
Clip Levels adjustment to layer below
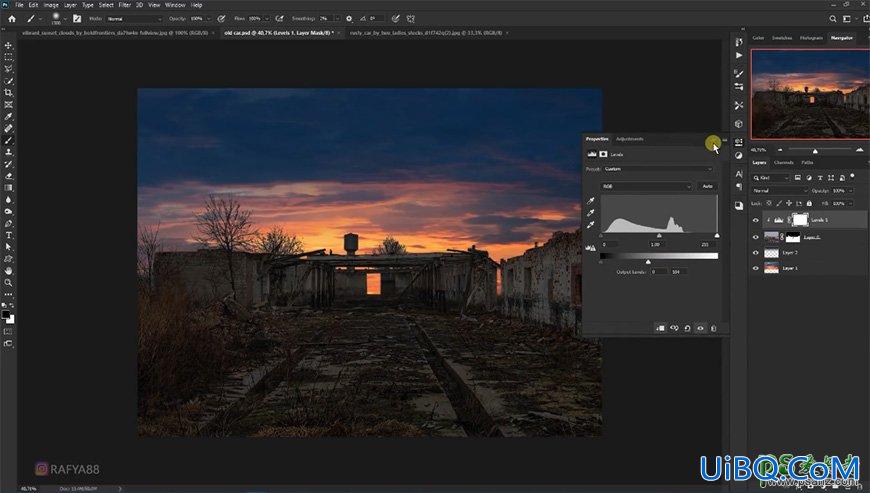[x=660, y=328]
